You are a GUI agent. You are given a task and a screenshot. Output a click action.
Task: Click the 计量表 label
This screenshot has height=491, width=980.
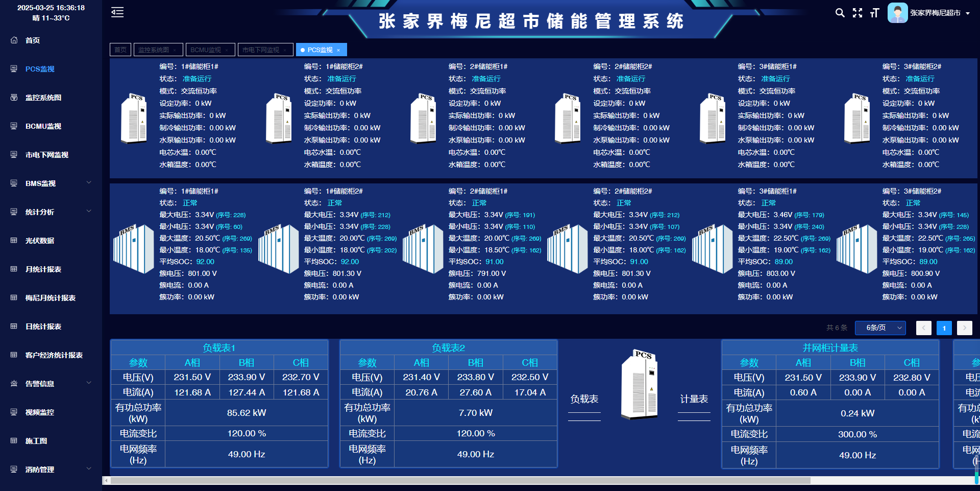(x=694, y=399)
